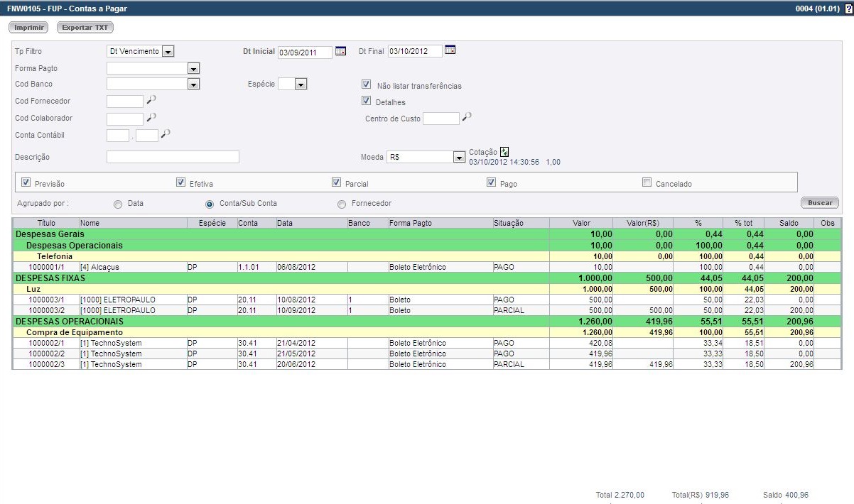Open the Moeda currency dropdown

click(x=459, y=158)
